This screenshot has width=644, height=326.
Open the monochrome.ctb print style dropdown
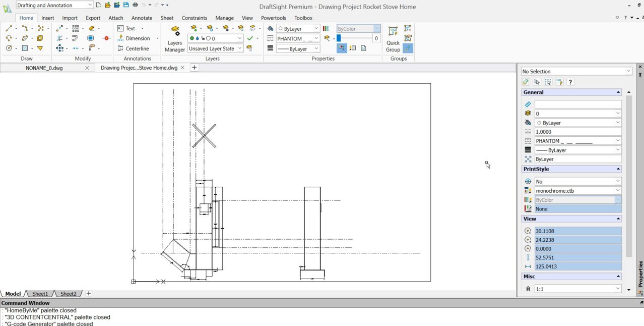click(x=578, y=191)
